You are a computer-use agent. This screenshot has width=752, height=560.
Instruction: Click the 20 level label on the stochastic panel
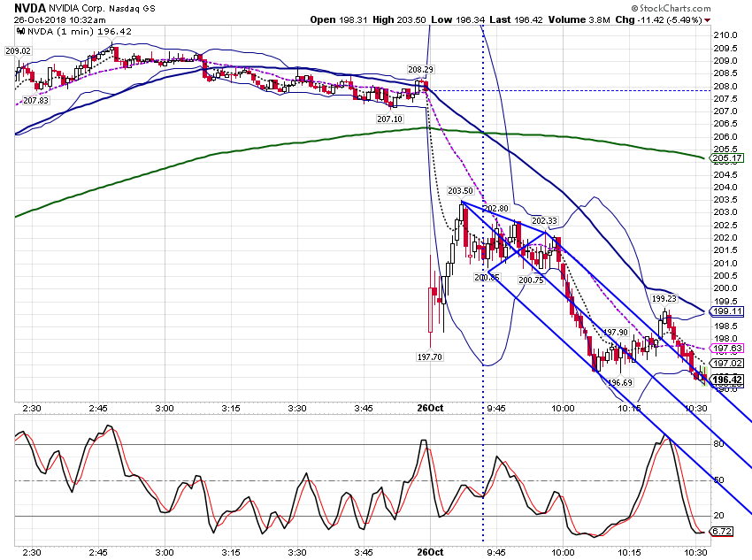(x=719, y=516)
